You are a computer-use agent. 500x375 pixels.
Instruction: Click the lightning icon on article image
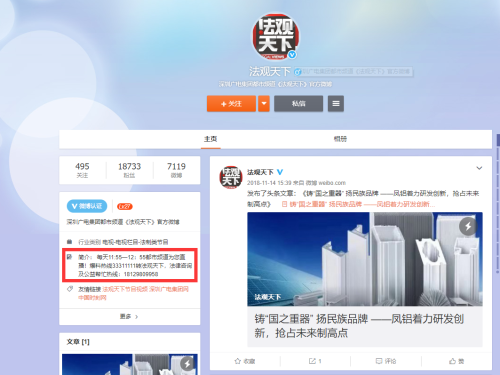[468, 226]
